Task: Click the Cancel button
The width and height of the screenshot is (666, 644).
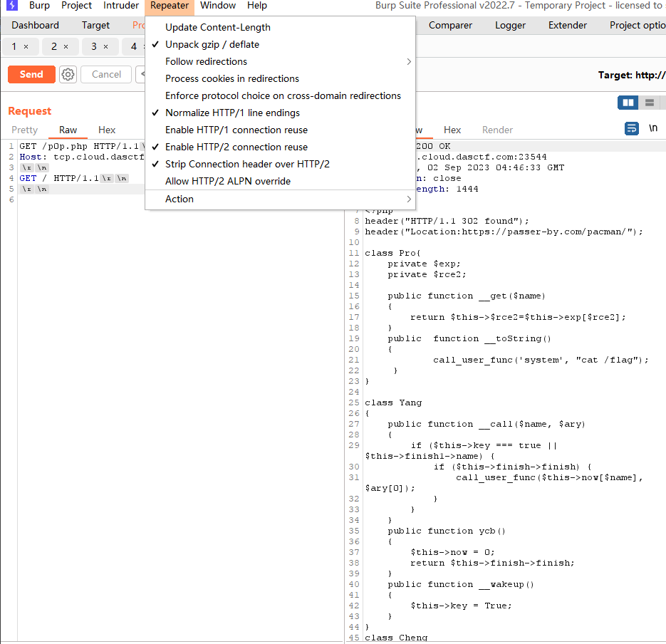Action: (106, 74)
